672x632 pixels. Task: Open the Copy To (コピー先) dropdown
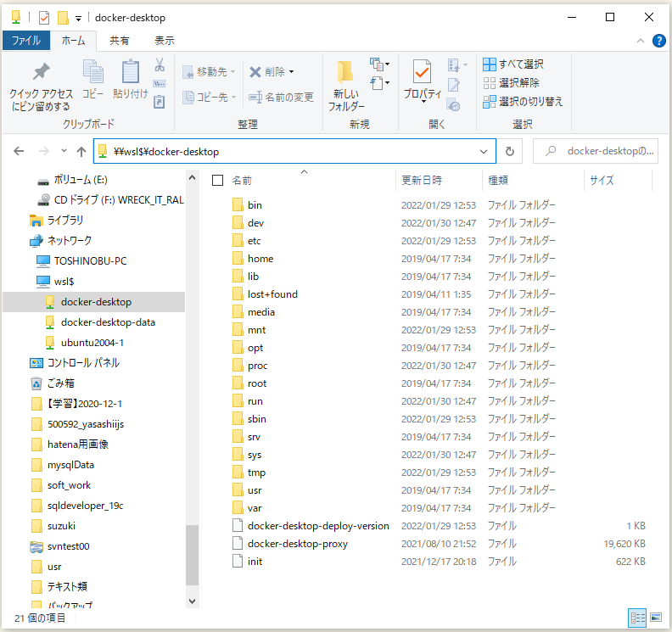(209, 98)
